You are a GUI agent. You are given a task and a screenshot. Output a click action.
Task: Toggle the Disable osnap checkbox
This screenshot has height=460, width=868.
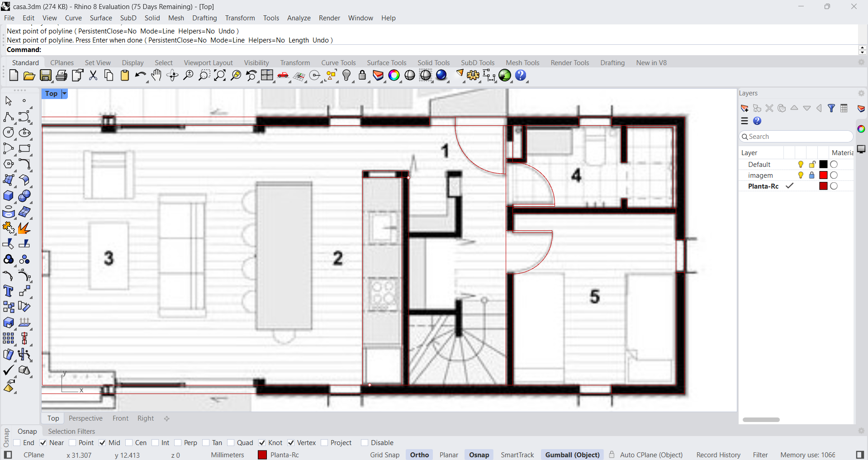click(x=365, y=443)
